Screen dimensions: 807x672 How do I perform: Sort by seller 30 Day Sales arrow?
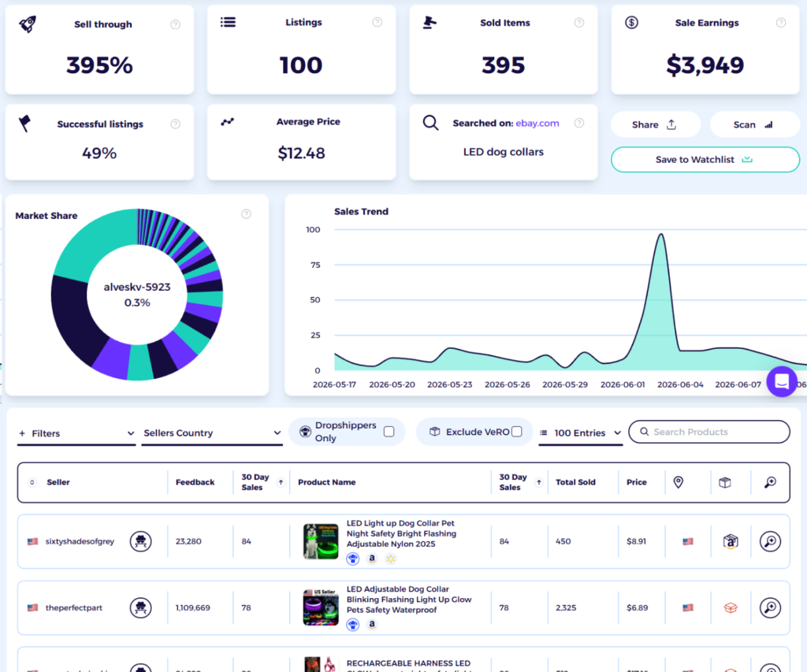tap(281, 482)
